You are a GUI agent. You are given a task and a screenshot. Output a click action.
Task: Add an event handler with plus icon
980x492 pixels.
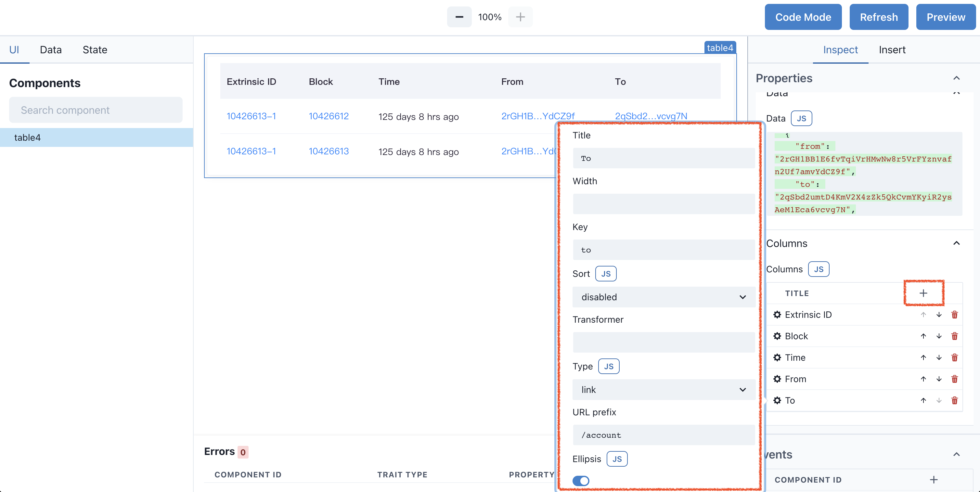tap(934, 479)
